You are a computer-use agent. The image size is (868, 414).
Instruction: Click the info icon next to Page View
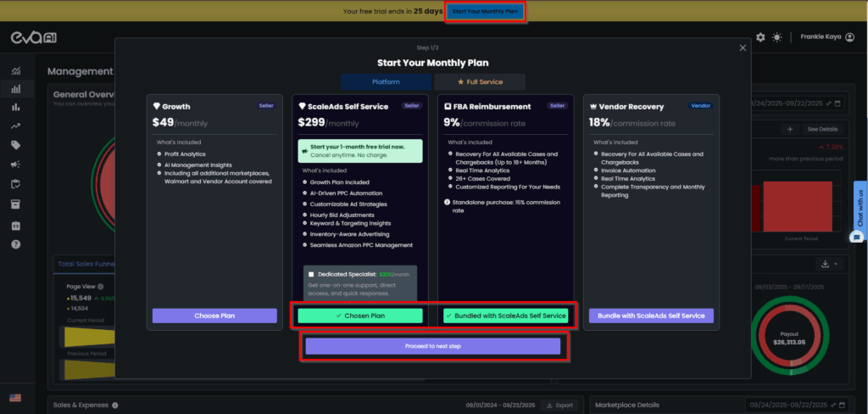coord(100,287)
